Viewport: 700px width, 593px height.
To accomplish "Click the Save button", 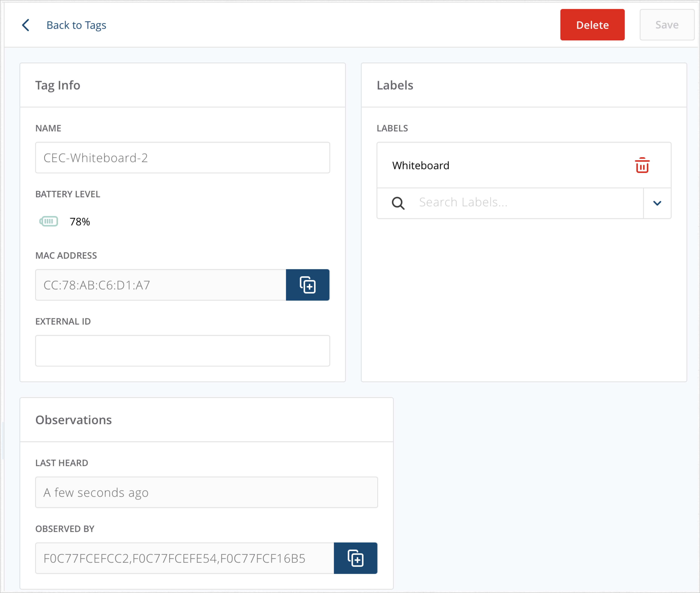I will click(667, 25).
